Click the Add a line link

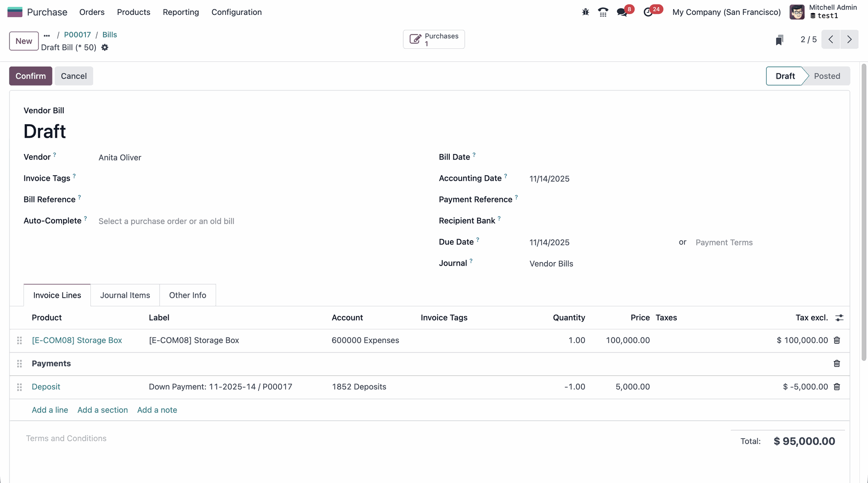tap(50, 410)
